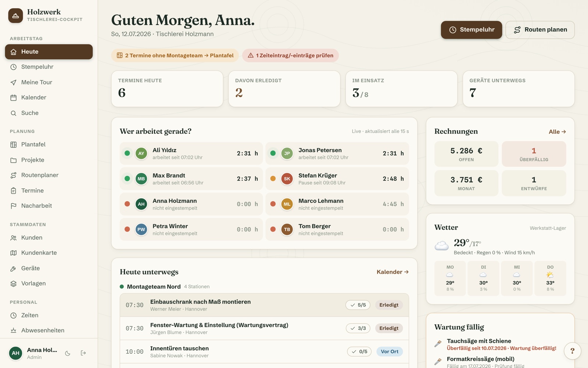Click the 3/3 checklist badge

[358, 328]
